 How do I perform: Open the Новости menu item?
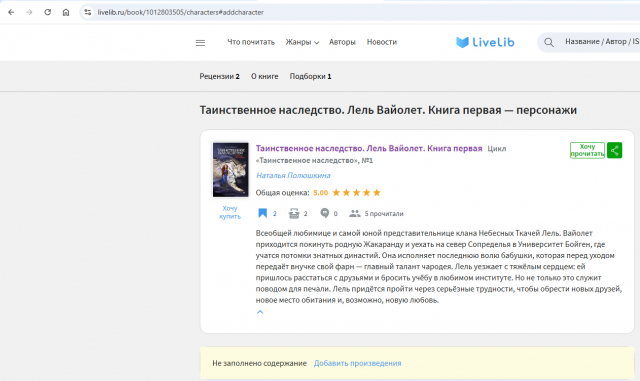click(x=382, y=42)
